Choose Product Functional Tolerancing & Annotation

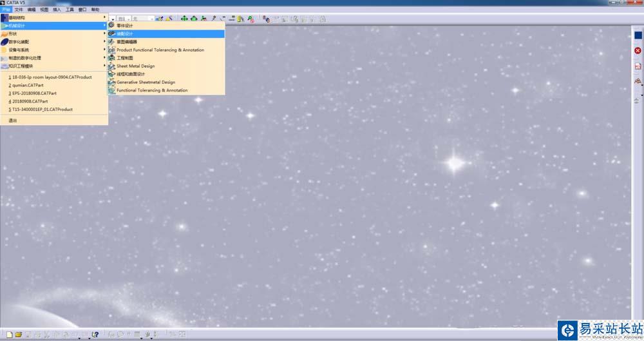(x=166, y=50)
